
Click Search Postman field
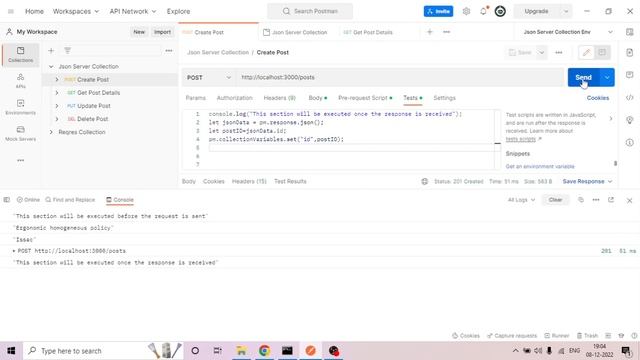(310, 11)
